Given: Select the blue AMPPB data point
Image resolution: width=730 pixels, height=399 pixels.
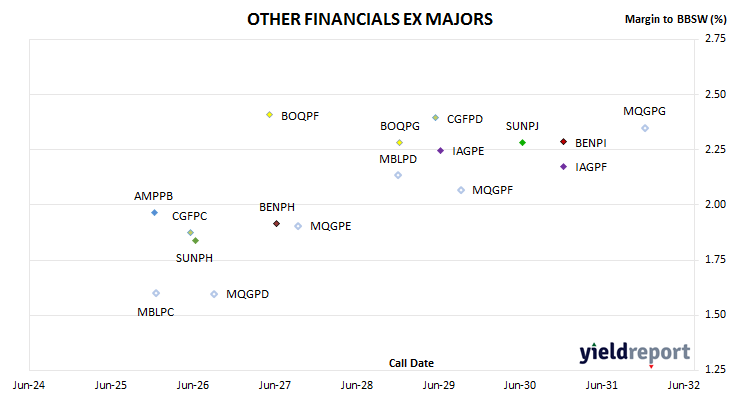Looking at the screenshot, I should coord(155,213).
